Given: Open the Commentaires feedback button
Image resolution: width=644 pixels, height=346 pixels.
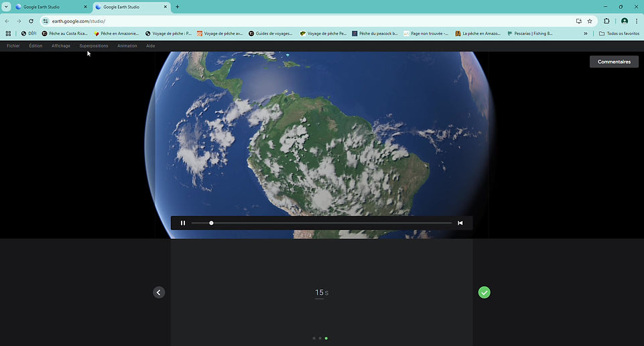Looking at the screenshot, I should point(614,62).
